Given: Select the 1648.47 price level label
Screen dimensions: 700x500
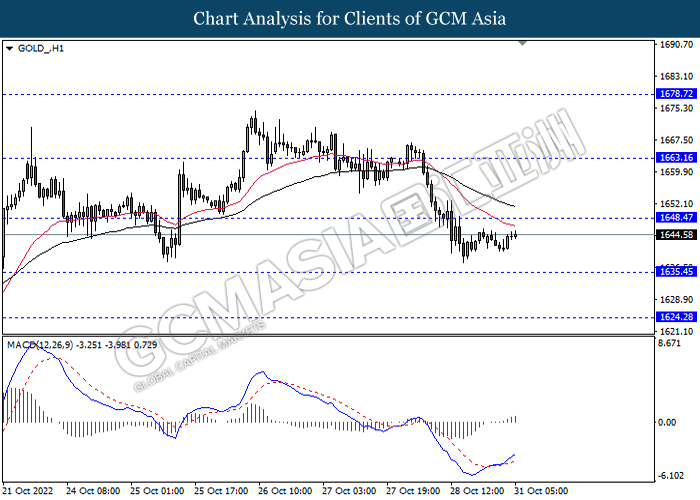Looking at the screenshot, I should click(676, 217).
